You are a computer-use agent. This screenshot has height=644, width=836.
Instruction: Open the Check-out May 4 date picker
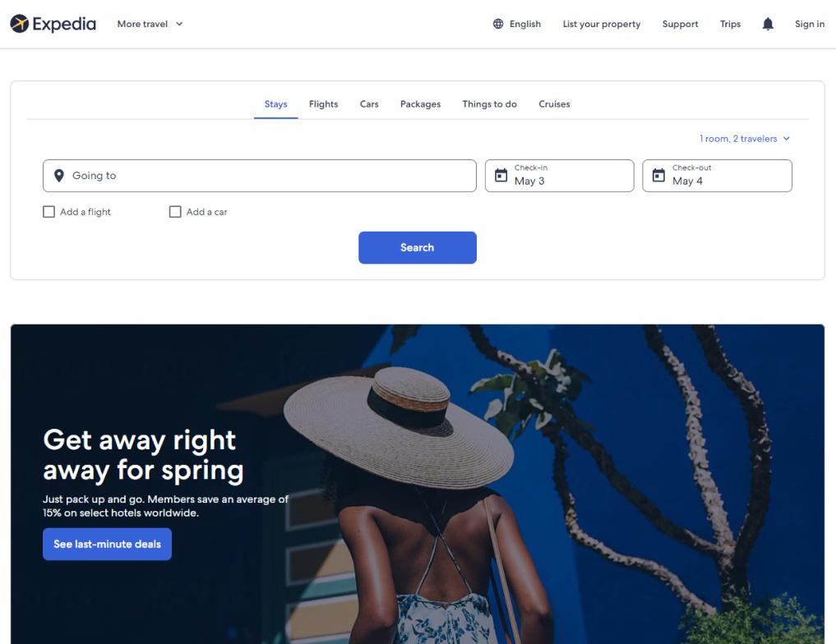pos(717,176)
